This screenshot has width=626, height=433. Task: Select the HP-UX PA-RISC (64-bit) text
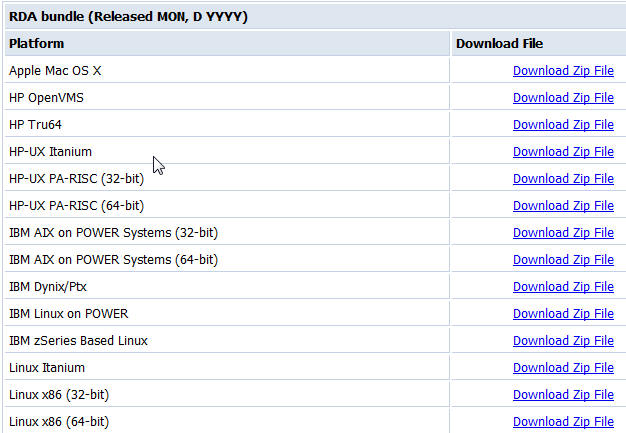click(76, 206)
